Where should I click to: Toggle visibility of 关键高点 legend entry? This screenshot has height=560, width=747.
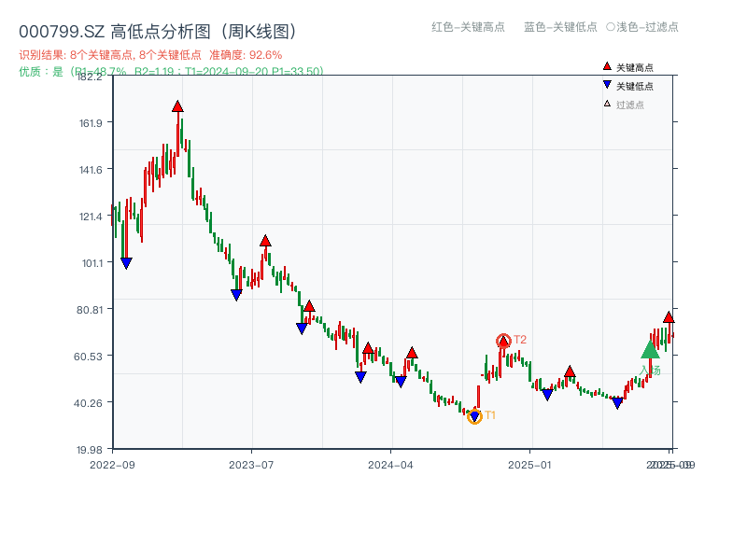pos(633,66)
